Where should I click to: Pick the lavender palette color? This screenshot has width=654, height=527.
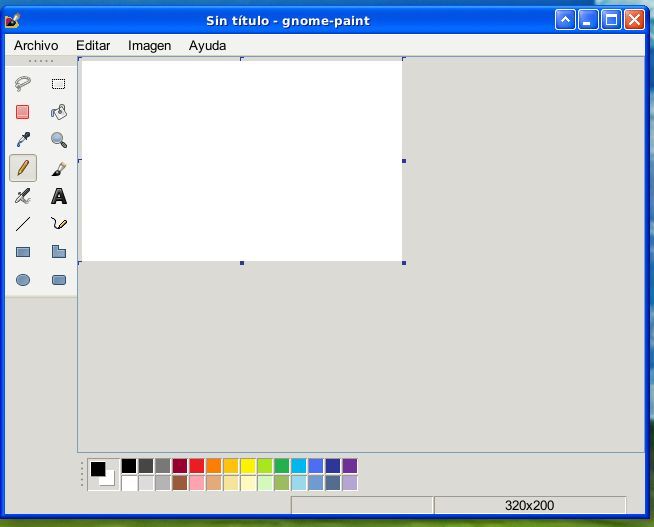[x=350, y=483]
